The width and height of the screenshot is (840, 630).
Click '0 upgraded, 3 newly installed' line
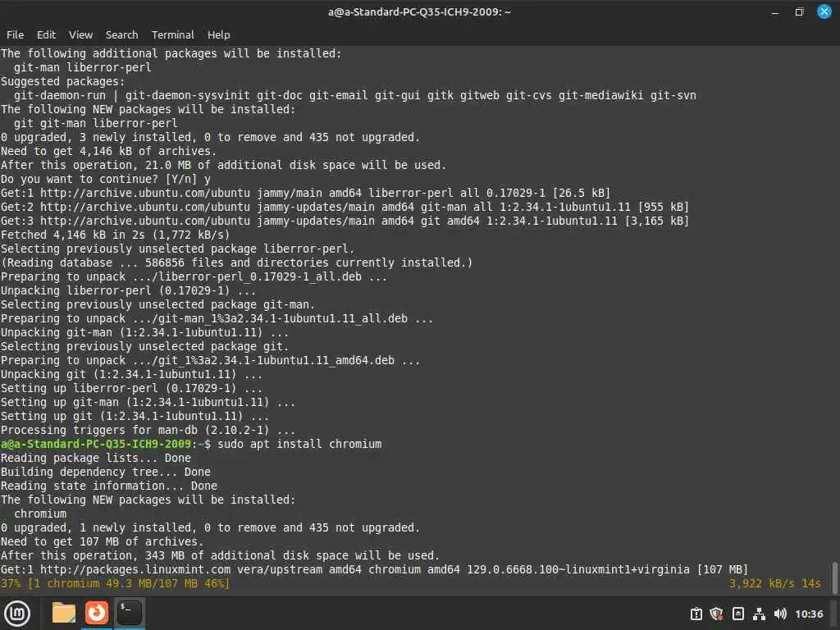210,137
